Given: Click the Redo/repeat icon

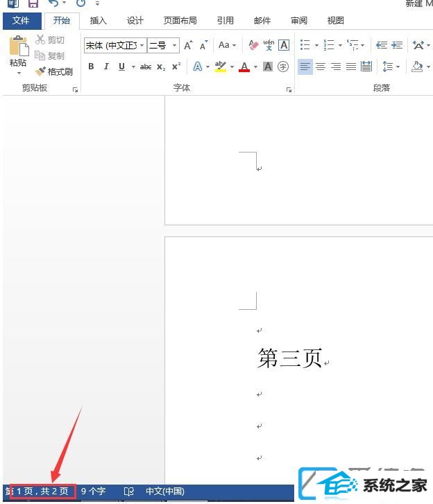Looking at the screenshot, I should [x=80, y=3].
